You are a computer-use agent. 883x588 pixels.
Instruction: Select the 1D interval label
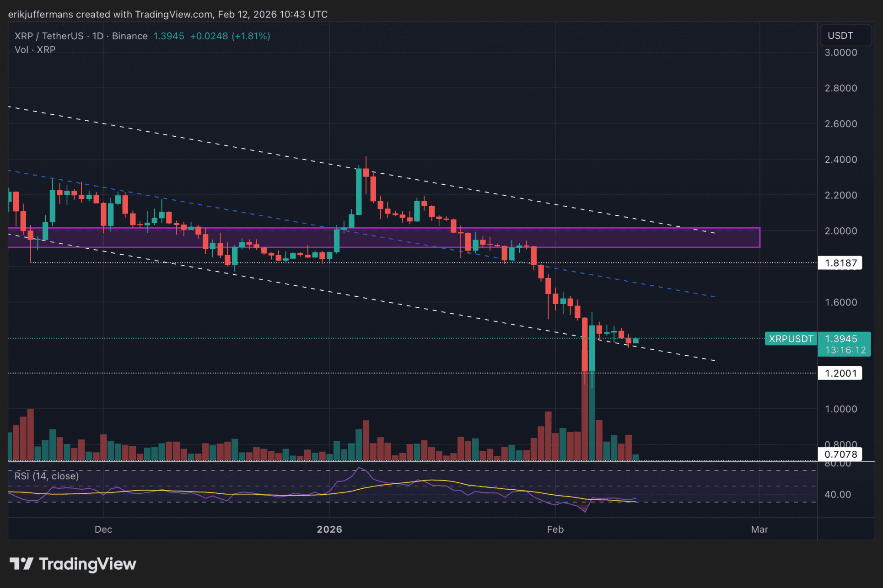[97, 36]
